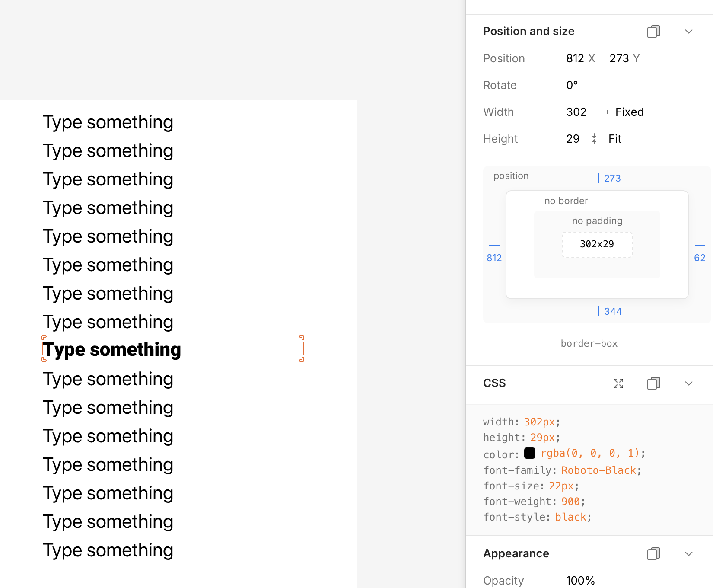Click the Y position value 273
Viewport: 713px width, 588px height.
[x=619, y=58]
